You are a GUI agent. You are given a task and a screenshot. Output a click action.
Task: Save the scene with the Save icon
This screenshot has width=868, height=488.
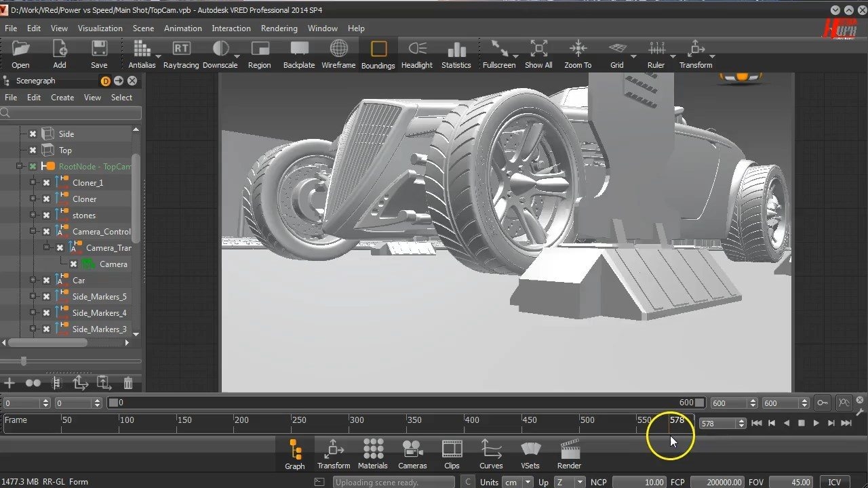click(99, 49)
